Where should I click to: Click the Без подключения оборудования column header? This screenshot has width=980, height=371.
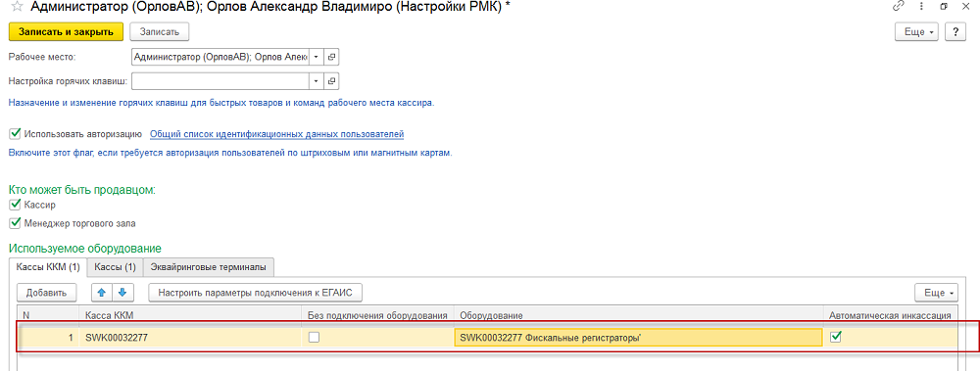pyautogui.click(x=378, y=315)
